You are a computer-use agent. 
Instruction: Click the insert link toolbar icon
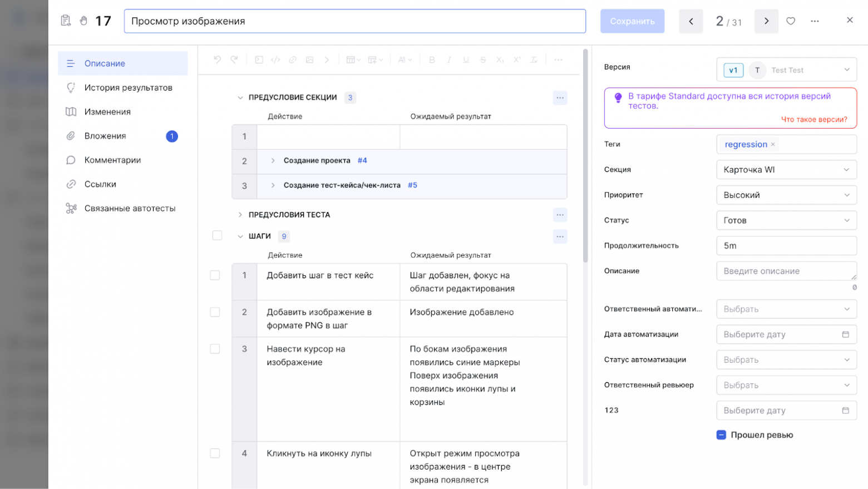pyautogui.click(x=293, y=60)
